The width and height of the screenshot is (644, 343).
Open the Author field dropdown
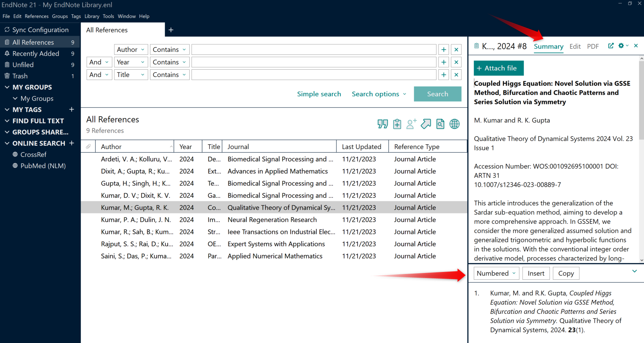(131, 49)
